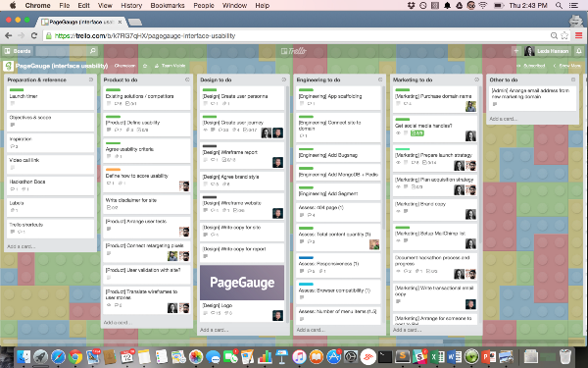Click green label on Launch timer card
Screen dimensions: 588x368
tap(17, 89)
